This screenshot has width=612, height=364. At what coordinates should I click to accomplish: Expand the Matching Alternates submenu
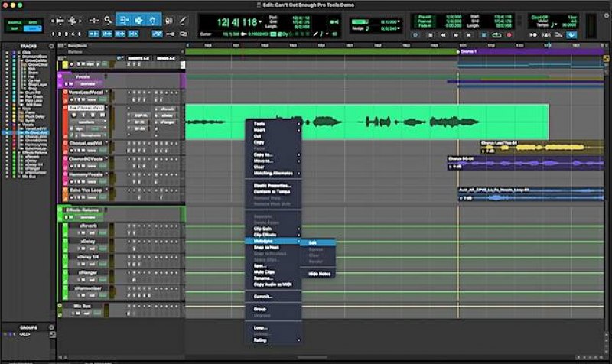298,174
